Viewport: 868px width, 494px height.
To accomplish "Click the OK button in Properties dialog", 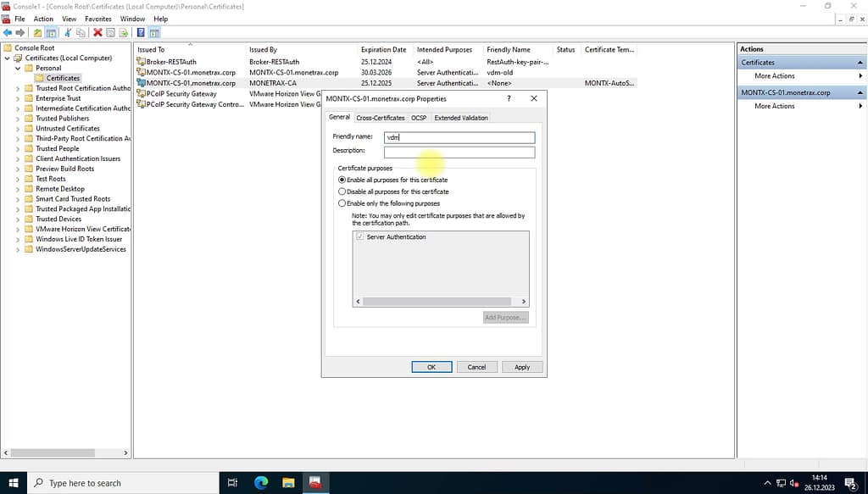I will (x=431, y=367).
